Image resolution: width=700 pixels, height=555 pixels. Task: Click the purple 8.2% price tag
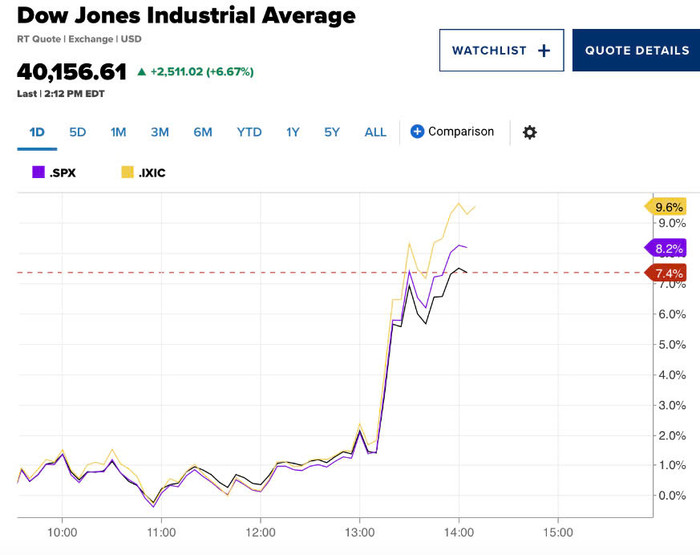pyautogui.click(x=666, y=248)
